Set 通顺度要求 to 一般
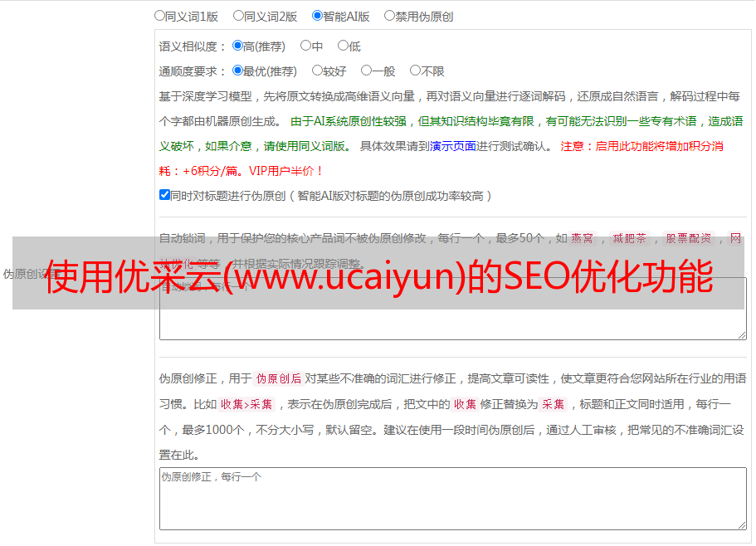The height and width of the screenshot is (546, 756). click(366, 71)
